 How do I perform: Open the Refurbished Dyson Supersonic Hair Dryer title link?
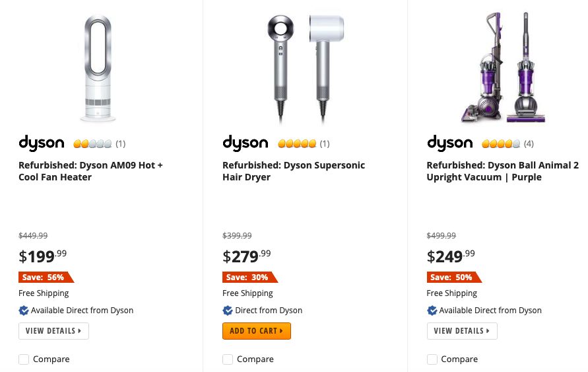tap(294, 171)
